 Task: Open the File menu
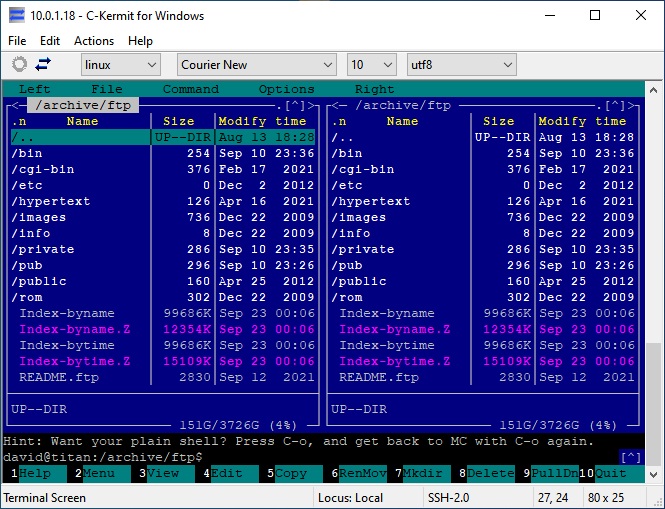click(17, 41)
